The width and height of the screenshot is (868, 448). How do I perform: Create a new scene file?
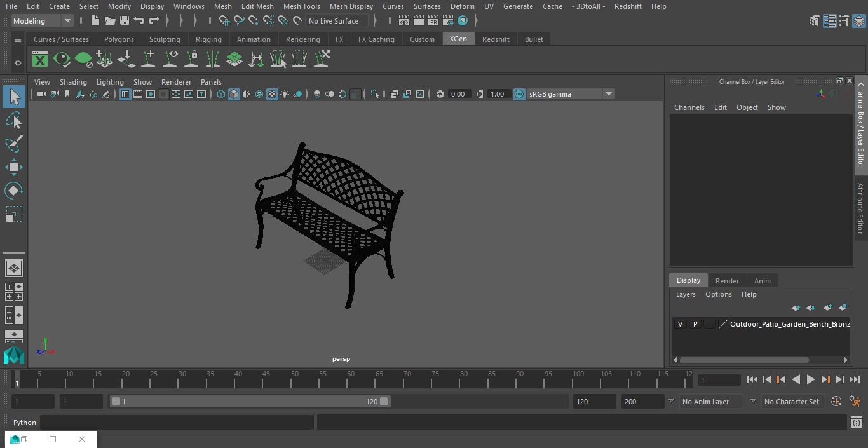[x=95, y=21]
